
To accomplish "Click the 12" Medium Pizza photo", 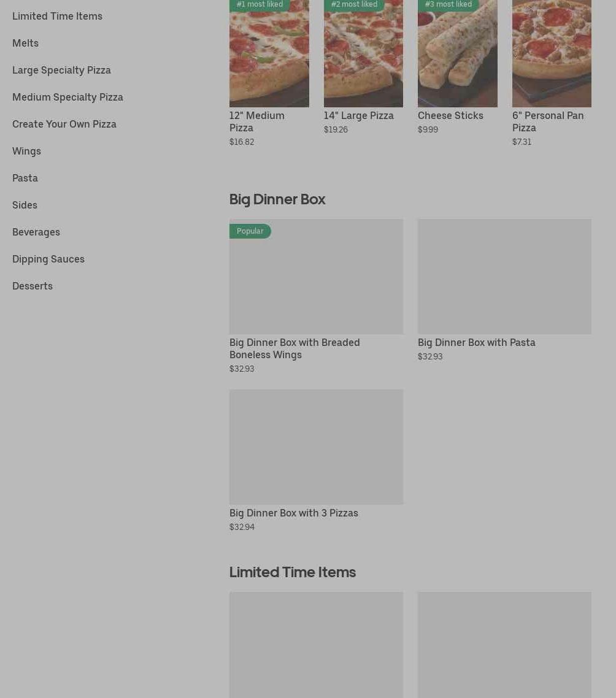I will click(x=269, y=58).
